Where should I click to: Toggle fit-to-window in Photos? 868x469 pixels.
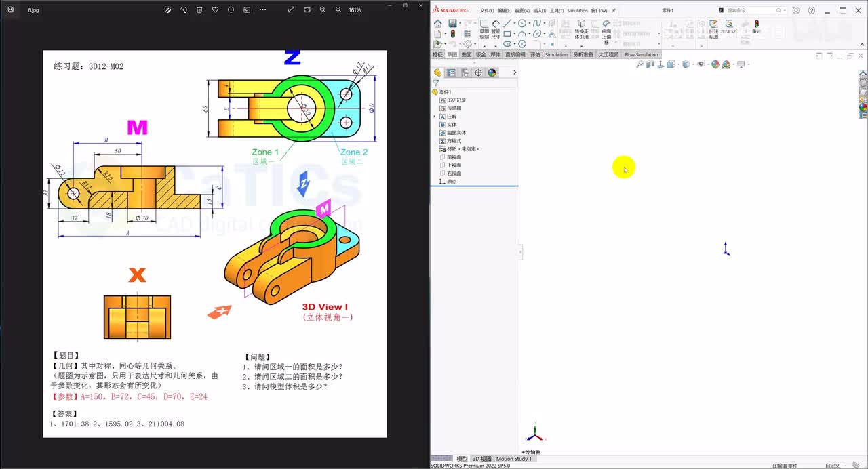(x=307, y=9)
